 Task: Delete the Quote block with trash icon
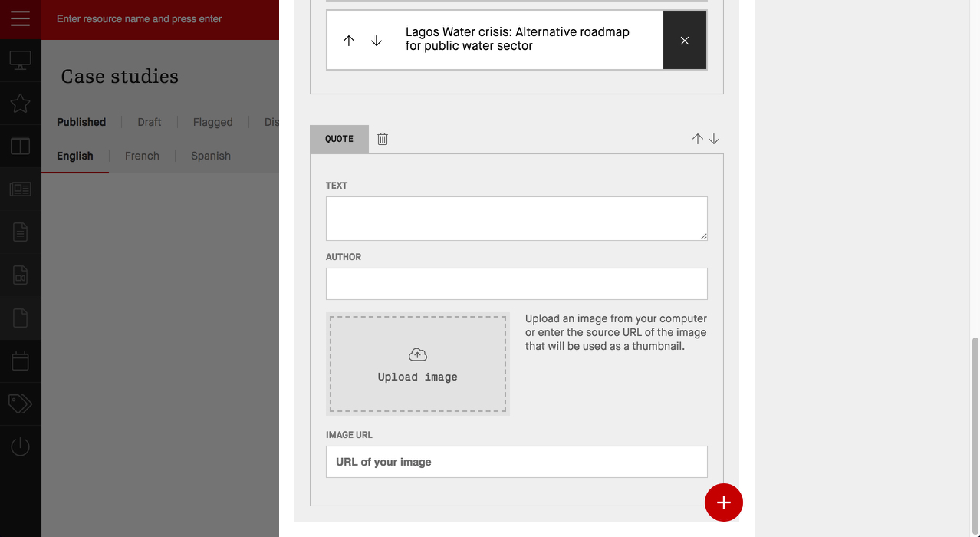[383, 139]
